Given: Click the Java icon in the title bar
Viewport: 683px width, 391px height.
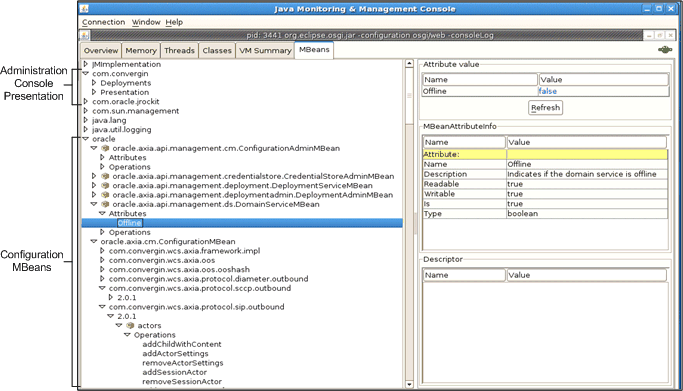Looking at the screenshot, I should [85, 9].
